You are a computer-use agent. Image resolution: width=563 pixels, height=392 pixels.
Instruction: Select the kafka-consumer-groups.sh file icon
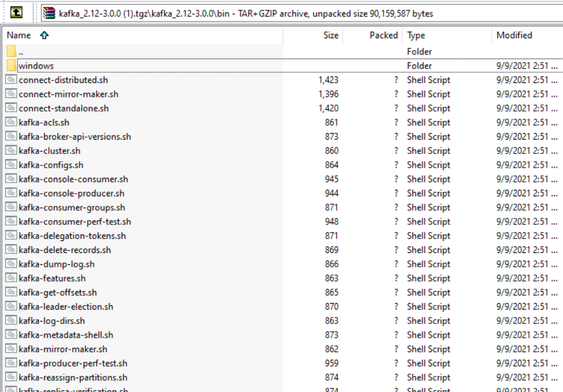(11, 207)
